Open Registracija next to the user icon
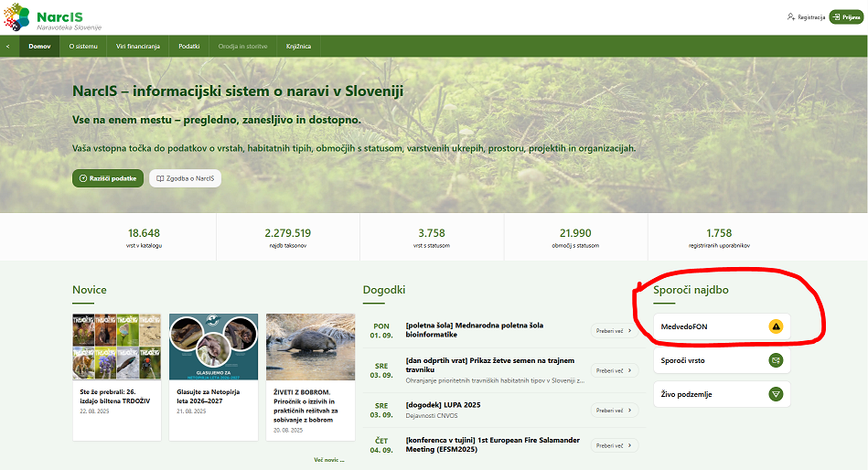 [806, 17]
